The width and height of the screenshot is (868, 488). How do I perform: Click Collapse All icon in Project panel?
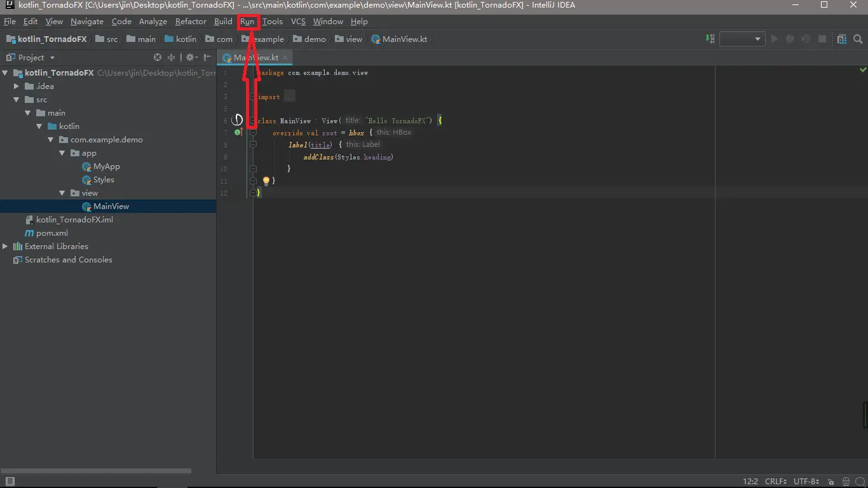(x=171, y=57)
